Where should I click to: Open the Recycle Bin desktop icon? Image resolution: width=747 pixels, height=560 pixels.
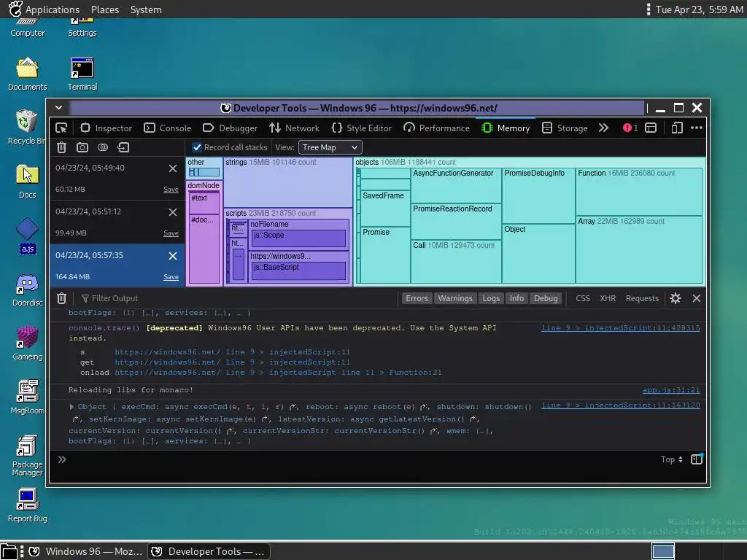point(27,127)
